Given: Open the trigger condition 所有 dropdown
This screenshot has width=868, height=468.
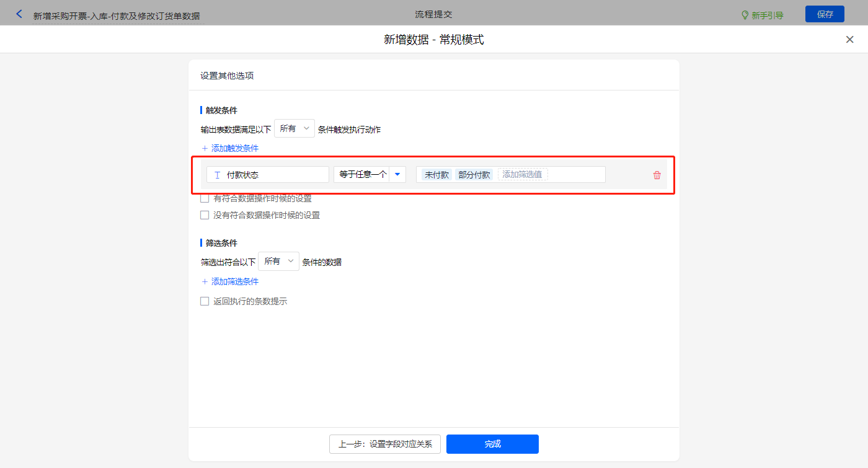Looking at the screenshot, I should (294, 129).
